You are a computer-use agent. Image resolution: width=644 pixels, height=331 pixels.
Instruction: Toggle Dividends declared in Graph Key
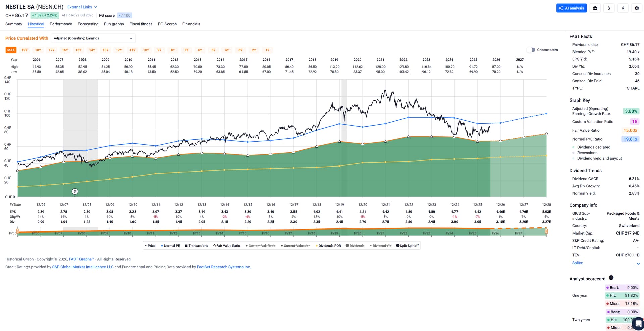pyautogui.click(x=591, y=147)
